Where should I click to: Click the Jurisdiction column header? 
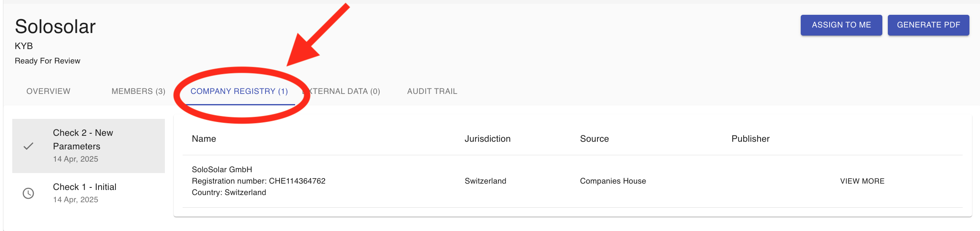tap(487, 139)
